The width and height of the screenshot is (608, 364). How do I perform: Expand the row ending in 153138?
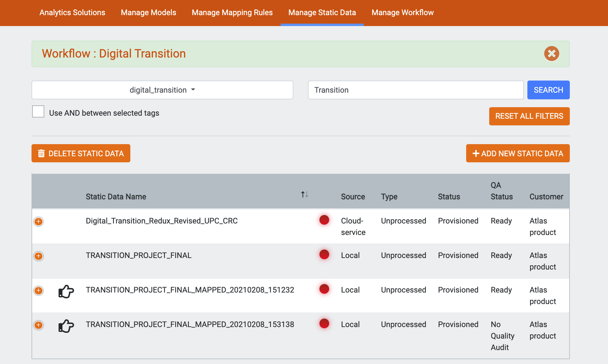(x=38, y=325)
